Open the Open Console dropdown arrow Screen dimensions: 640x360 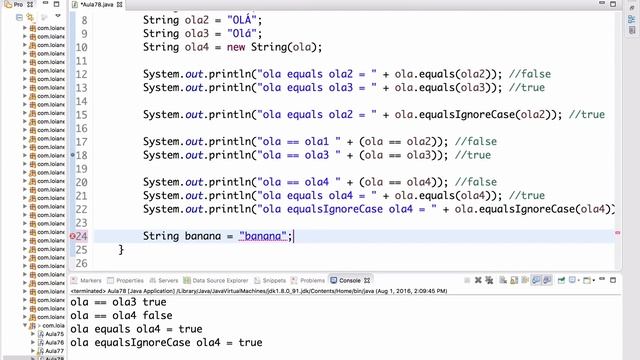coord(594,280)
